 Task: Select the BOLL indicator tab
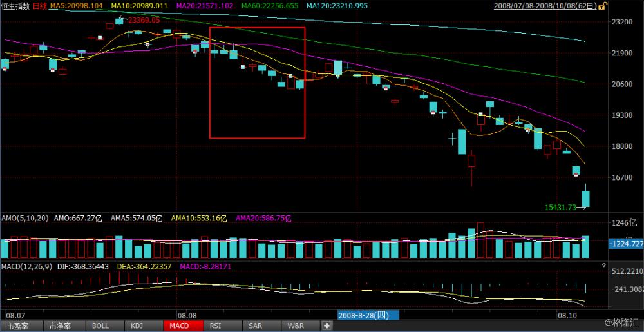pos(100,326)
